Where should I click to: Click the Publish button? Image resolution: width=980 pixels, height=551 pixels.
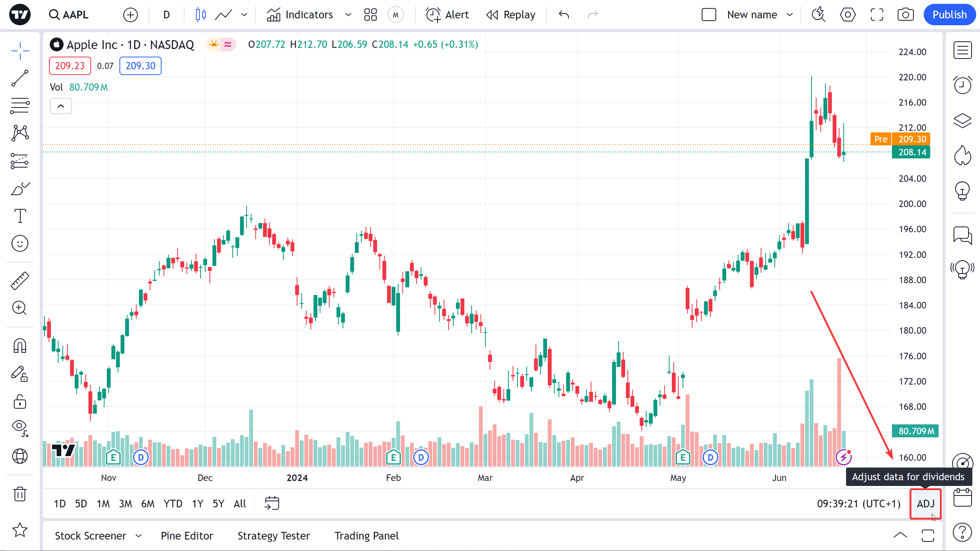pos(949,15)
